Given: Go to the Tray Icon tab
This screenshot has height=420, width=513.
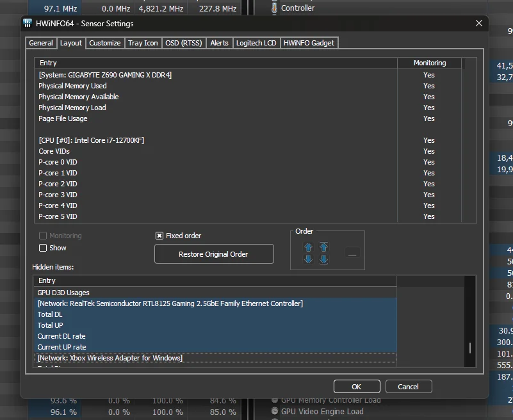Looking at the screenshot, I should tap(143, 43).
